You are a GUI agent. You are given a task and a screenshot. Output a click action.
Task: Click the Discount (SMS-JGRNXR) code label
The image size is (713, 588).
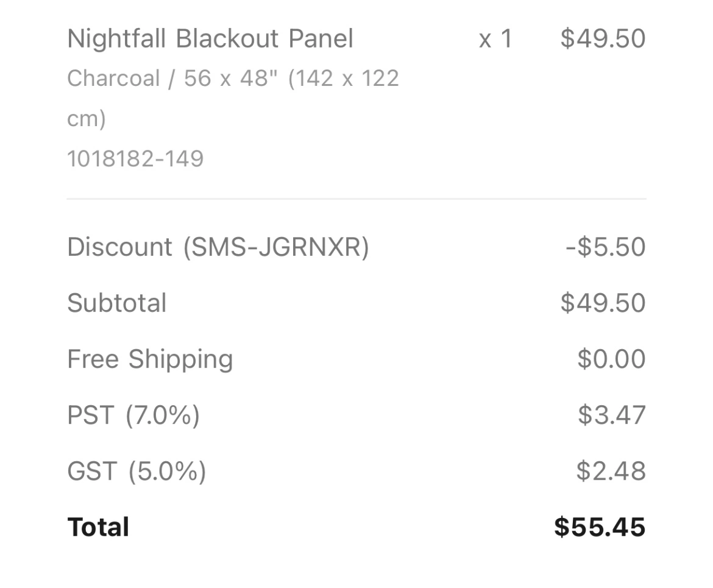coord(218,247)
